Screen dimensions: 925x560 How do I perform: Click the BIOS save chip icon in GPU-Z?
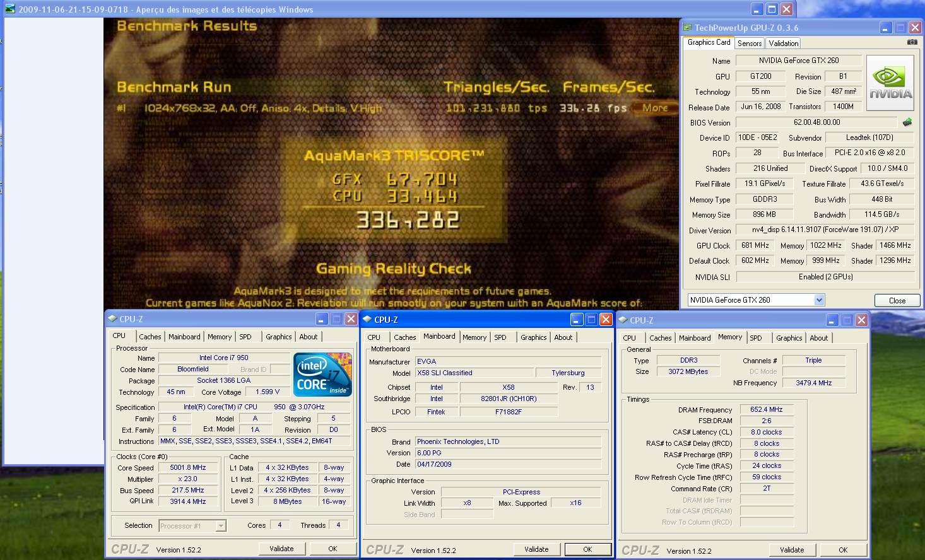[x=907, y=122]
